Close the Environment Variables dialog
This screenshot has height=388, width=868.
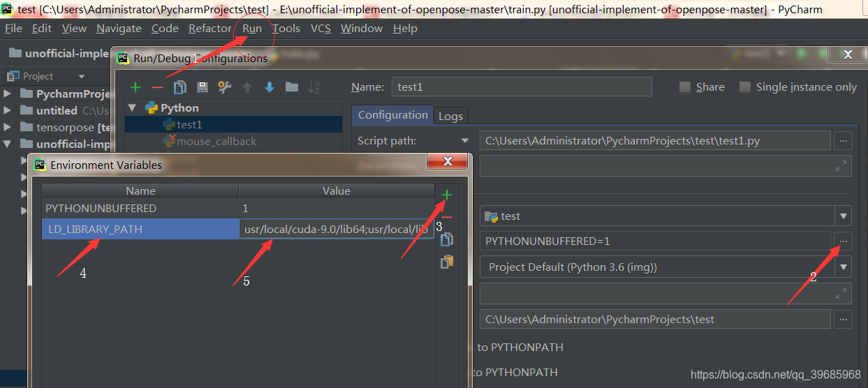(446, 162)
